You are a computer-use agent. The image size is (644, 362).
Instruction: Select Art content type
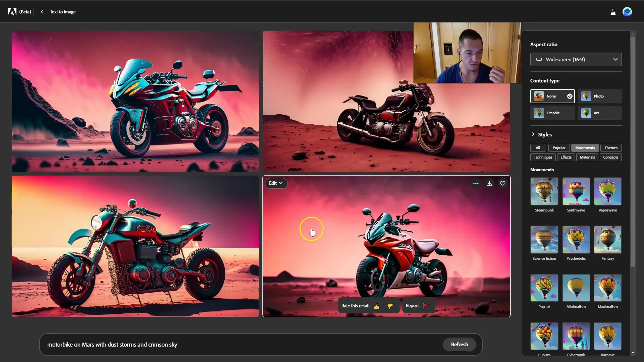coord(599,113)
